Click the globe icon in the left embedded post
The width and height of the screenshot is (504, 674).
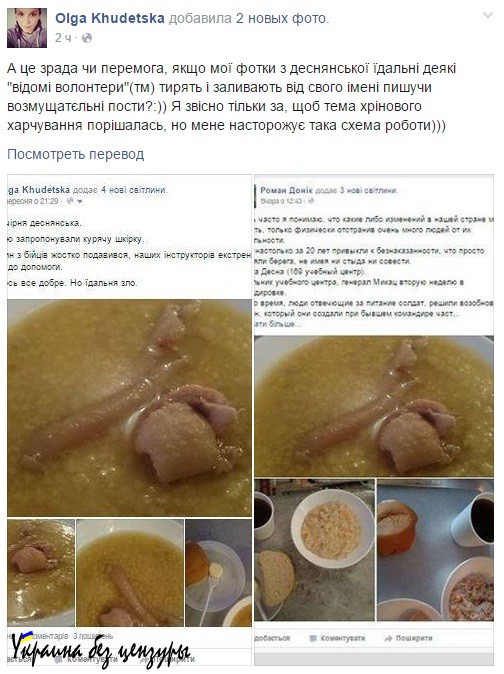click(70, 201)
